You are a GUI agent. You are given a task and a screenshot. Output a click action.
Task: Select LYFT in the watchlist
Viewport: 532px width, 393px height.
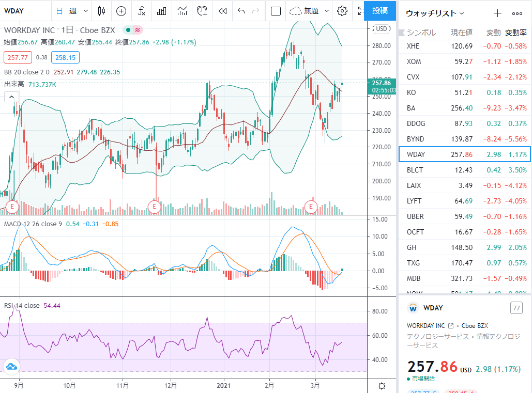click(465, 201)
